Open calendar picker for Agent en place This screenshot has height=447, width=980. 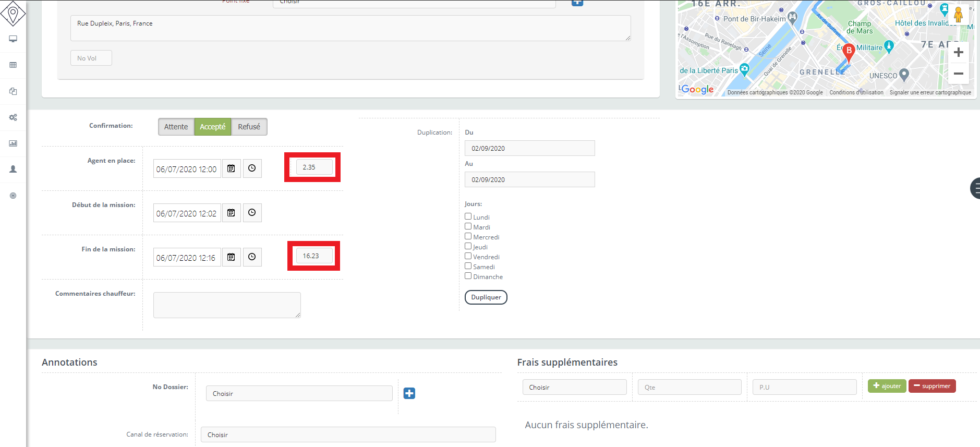point(231,168)
